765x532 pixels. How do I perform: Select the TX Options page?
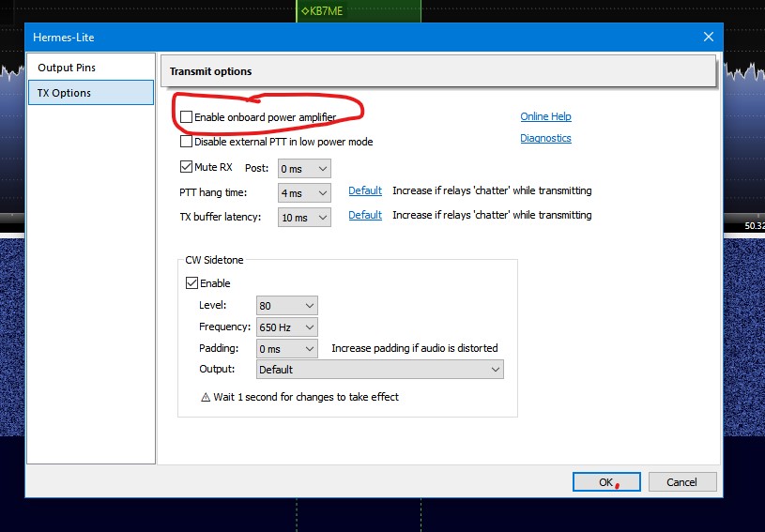[65, 93]
